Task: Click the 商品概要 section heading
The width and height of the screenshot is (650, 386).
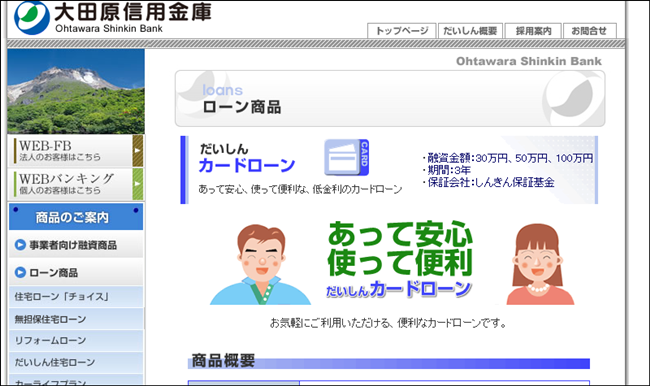Action: point(223,361)
